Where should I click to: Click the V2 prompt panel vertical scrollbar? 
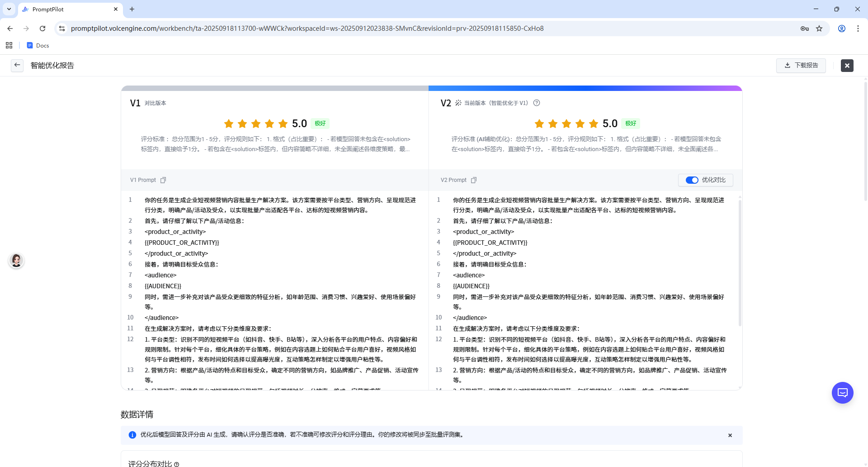740,262
